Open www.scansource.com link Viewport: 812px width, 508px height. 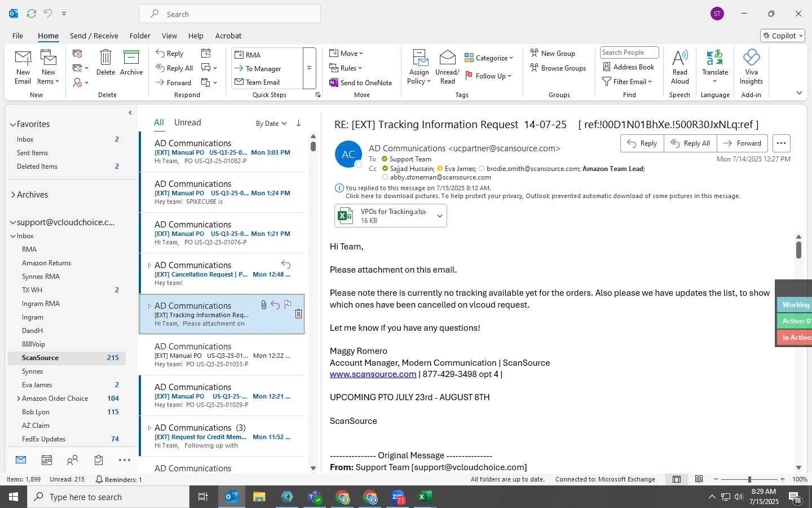coord(373,374)
